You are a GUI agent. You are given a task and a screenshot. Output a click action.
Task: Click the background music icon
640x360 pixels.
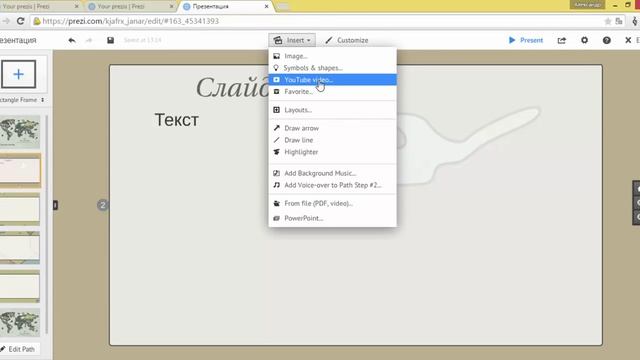[x=276, y=173]
